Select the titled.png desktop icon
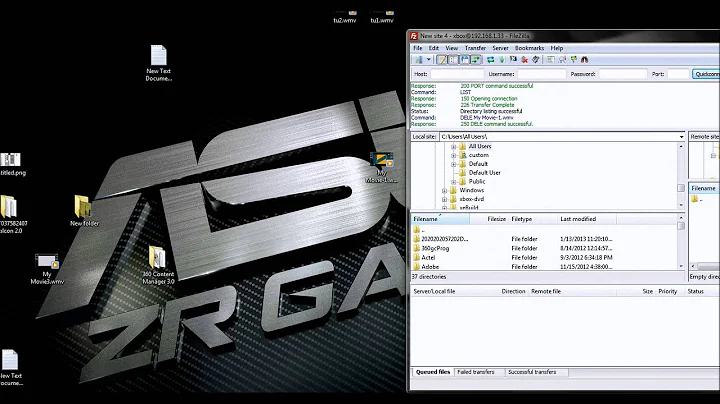 pos(11,164)
